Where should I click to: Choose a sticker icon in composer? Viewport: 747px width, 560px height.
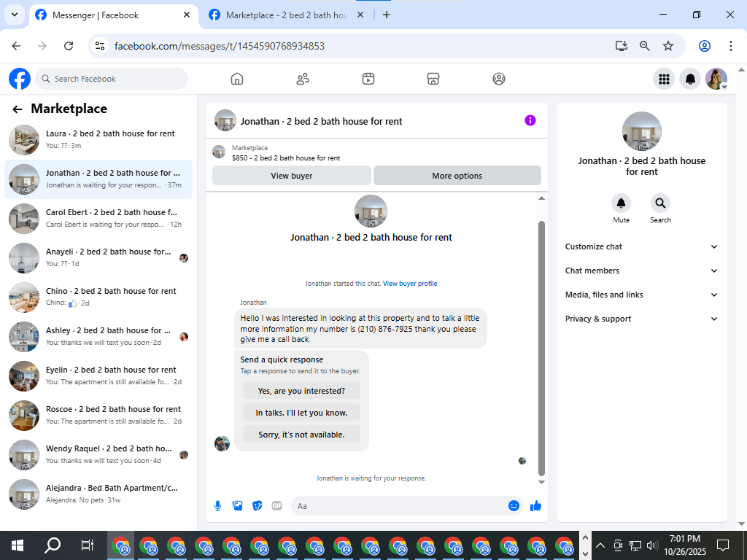[x=258, y=506]
